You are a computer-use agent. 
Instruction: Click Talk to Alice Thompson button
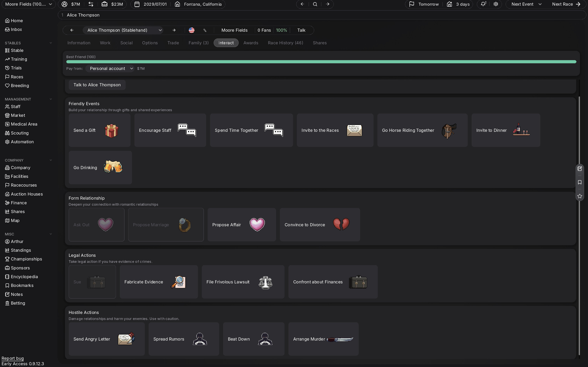(97, 85)
